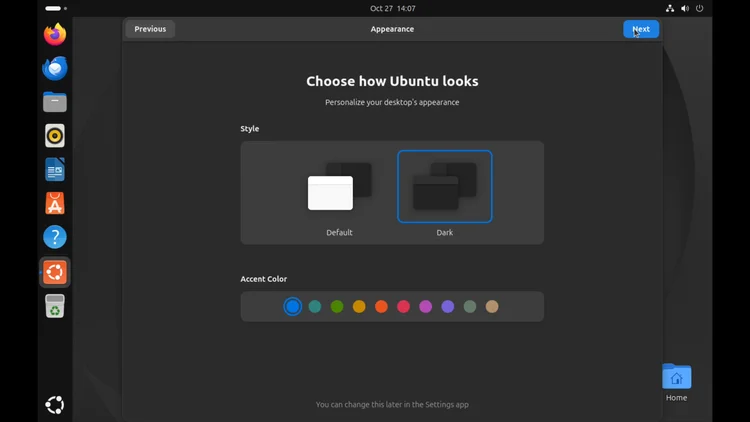This screenshot has width=750, height=422.
Task: Open the App Center icon
Action: (55, 203)
